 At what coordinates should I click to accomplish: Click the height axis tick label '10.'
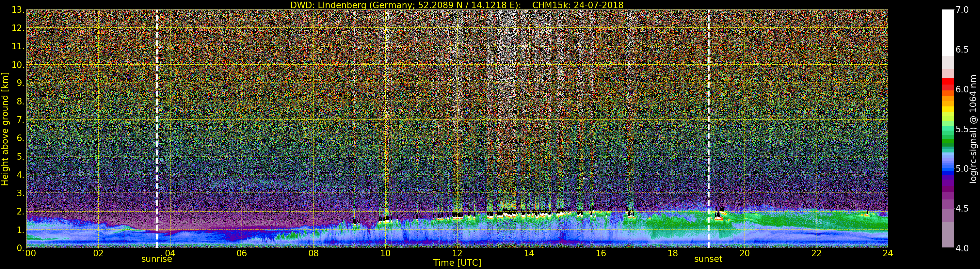(18, 65)
